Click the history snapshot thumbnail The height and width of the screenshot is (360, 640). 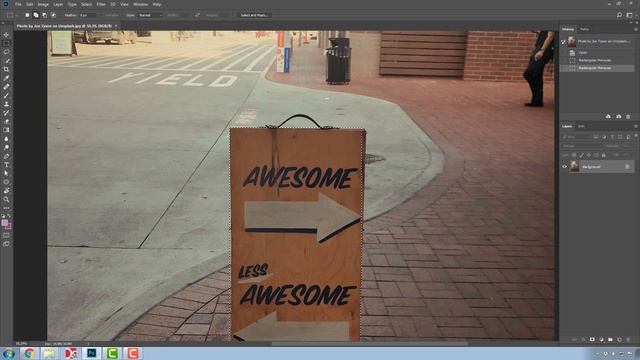571,41
